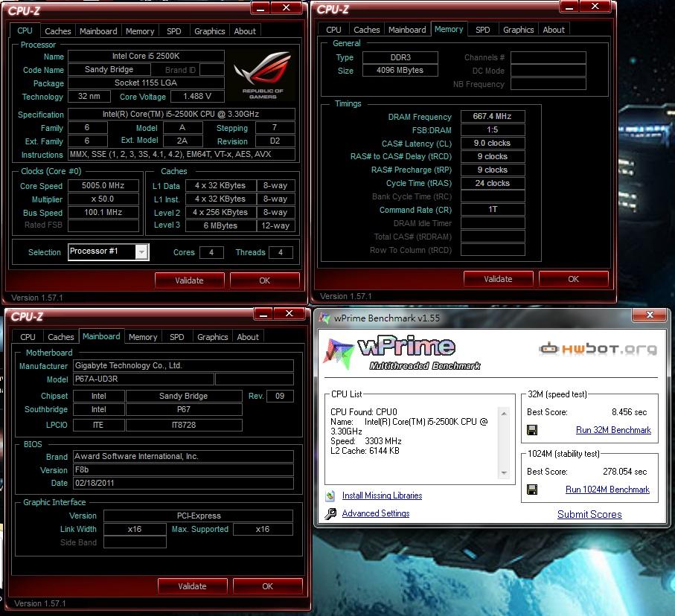The width and height of the screenshot is (675, 616).
Task: Click the BIOS Date 02/18/2011 field
Action: tap(183, 483)
